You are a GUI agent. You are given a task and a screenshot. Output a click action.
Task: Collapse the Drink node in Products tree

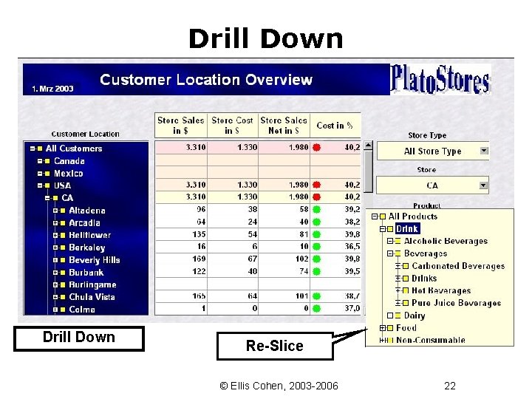[x=383, y=229]
